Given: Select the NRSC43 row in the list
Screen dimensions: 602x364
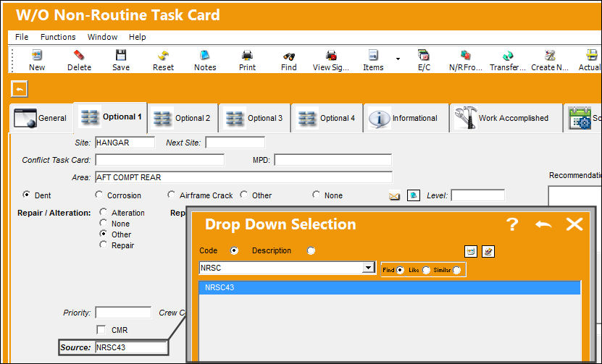Looking at the screenshot, I should [390, 288].
